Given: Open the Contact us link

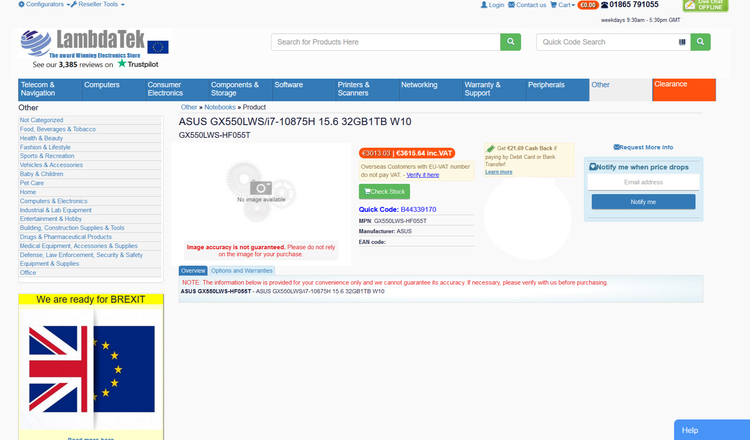Looking at the screenshot, I should (527, 5).
